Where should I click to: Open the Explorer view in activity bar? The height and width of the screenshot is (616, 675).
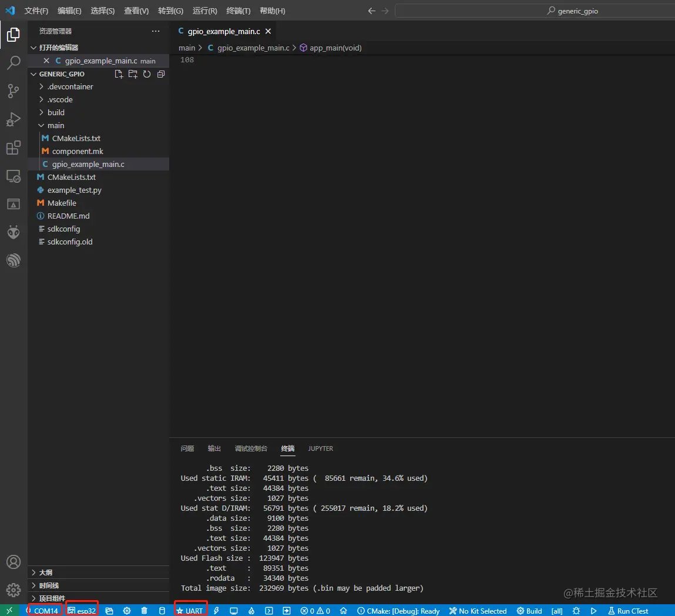pos(14,35)
